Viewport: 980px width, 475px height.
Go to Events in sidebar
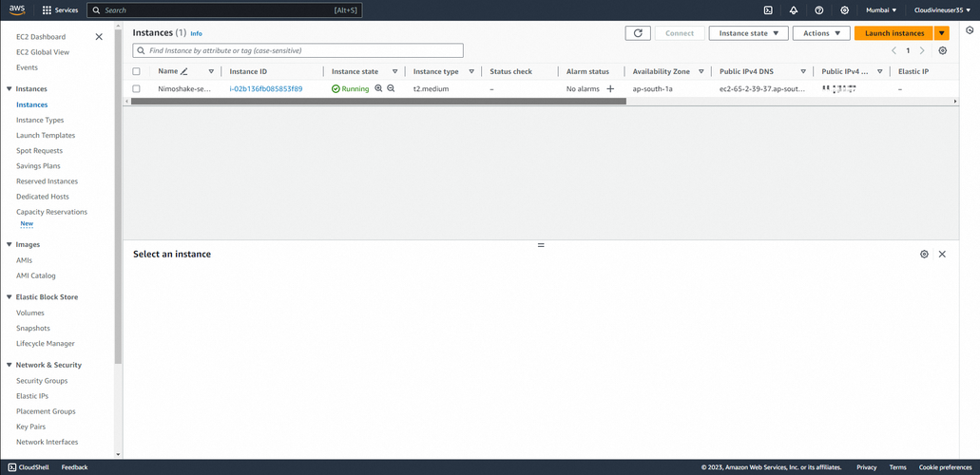pos(27,67)
